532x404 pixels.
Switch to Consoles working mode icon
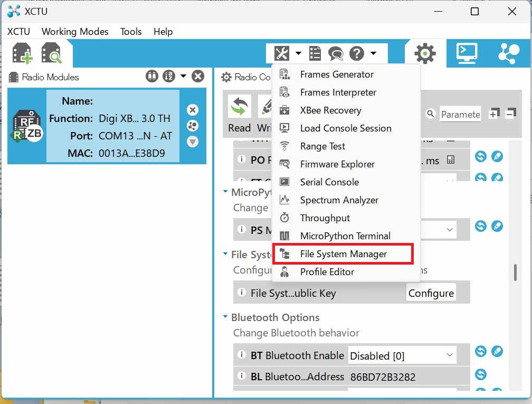coord(467,53)
